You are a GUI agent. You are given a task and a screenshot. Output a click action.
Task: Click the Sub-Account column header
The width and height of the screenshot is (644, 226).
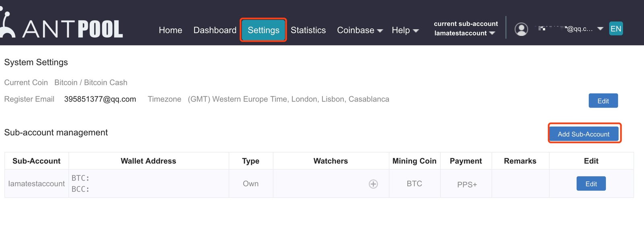[37, 161]
